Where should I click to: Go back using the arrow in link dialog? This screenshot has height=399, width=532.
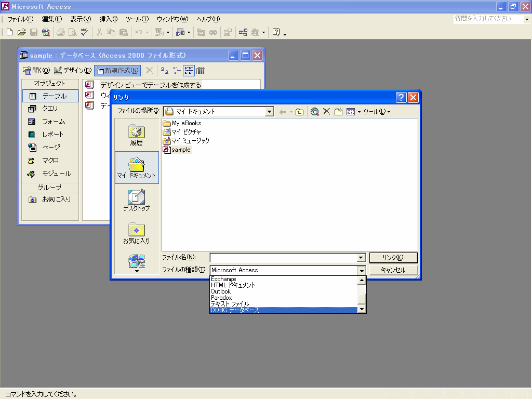[282, 112]
